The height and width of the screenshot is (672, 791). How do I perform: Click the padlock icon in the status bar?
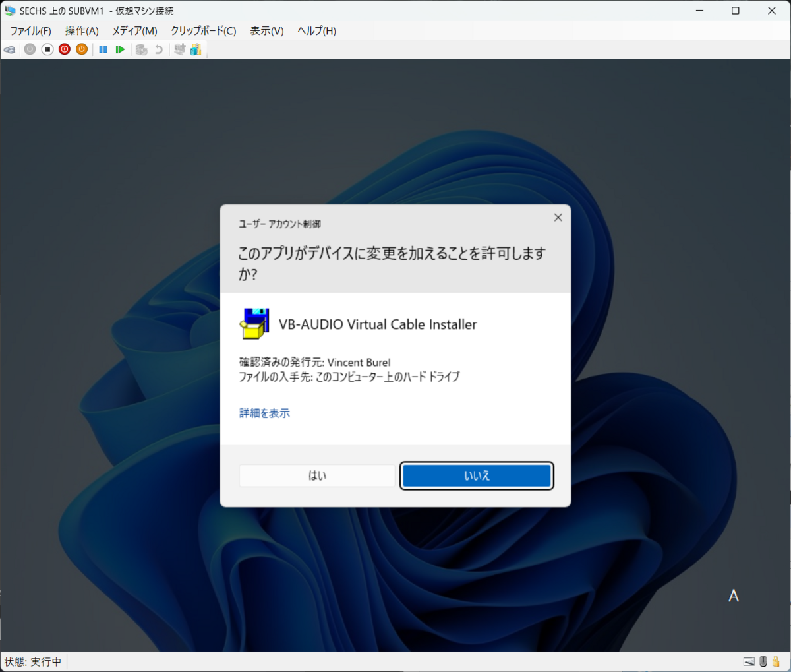[776, 661]
